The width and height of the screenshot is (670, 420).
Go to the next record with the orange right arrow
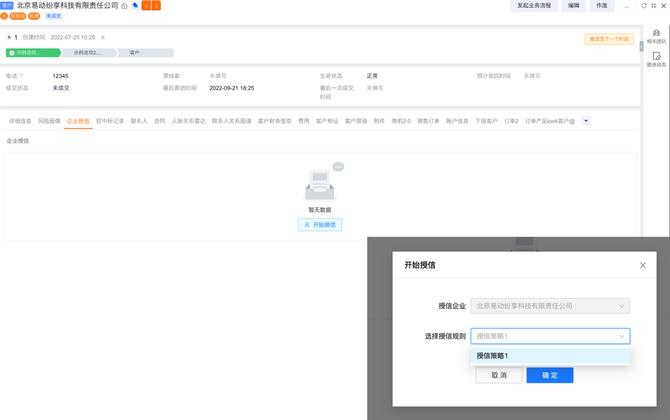tap(156, 6)
